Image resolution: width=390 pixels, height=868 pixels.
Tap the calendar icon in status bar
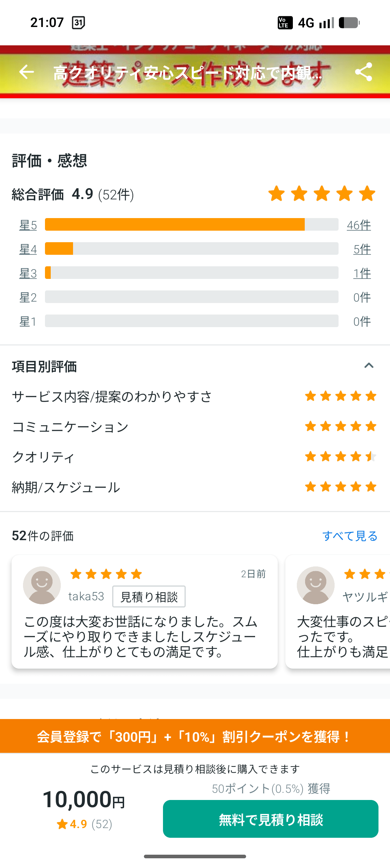click(78, 23)
